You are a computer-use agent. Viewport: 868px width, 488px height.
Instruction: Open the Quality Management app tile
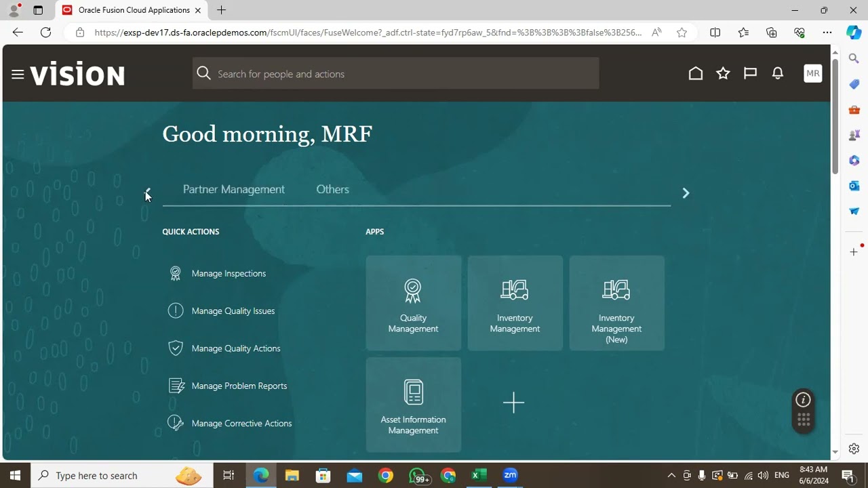(x=414, y=303)
